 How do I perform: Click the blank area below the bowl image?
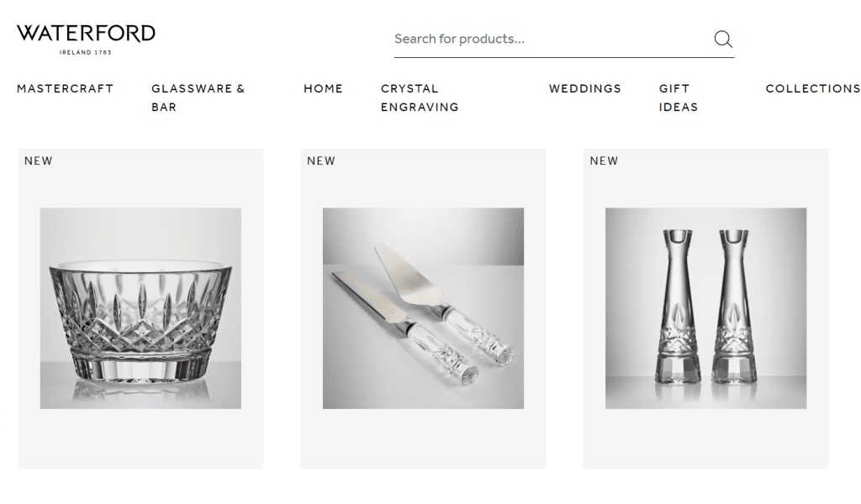point(140,438)
